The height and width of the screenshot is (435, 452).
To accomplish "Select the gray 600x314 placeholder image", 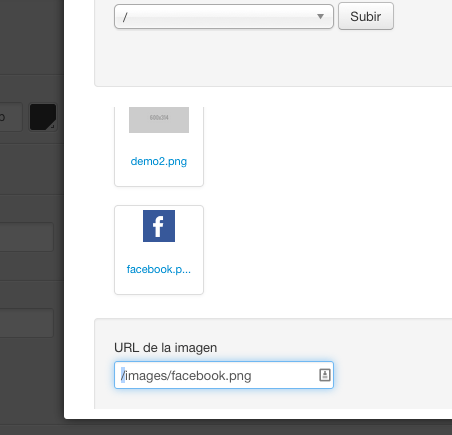I will [159, 120].
